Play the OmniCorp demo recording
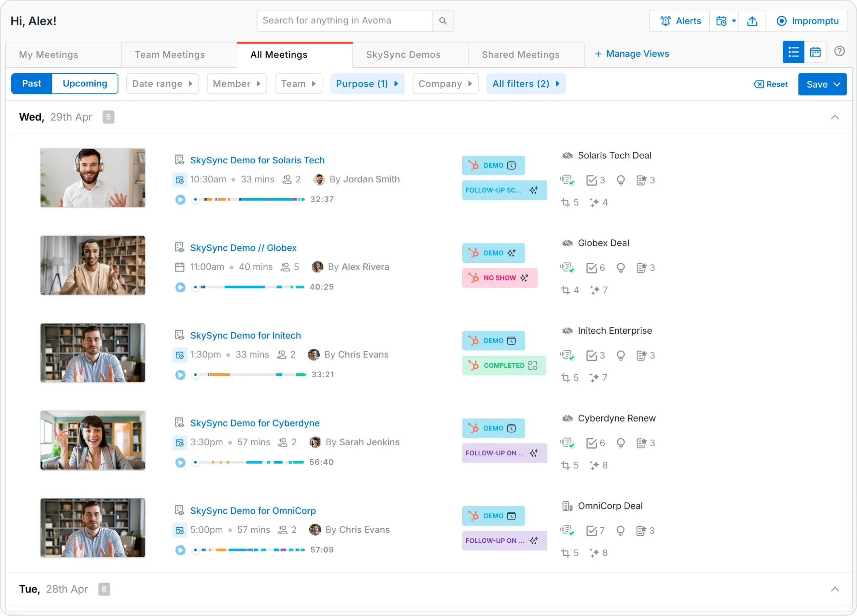Image resolution: width=857 pixels, height=616 pixels. (180, 550)
